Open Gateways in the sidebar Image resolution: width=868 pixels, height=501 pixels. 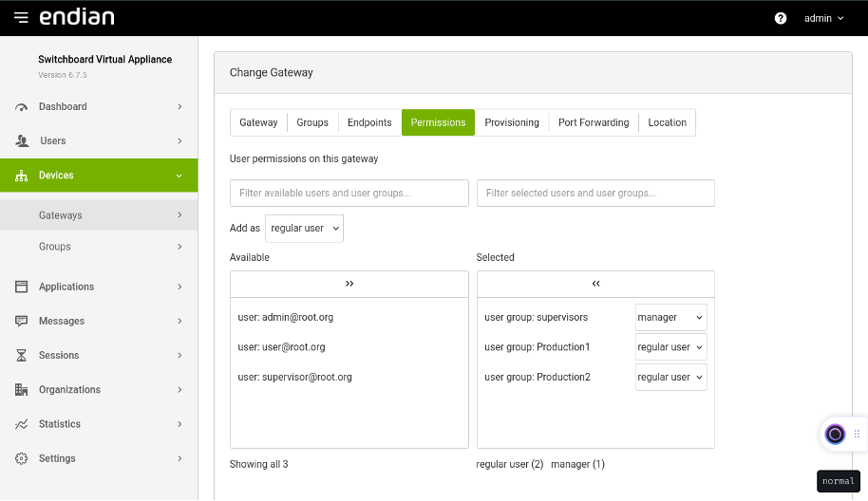pos(99,215)
